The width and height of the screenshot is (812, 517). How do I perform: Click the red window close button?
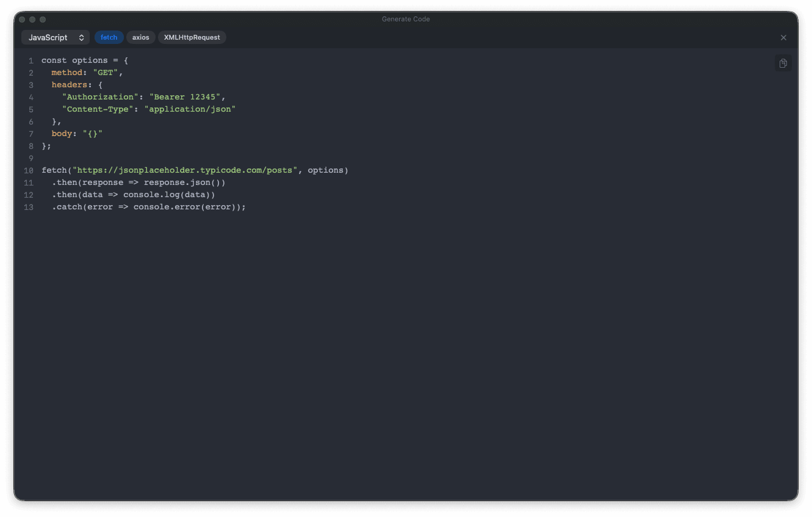[x=22, y=20]
